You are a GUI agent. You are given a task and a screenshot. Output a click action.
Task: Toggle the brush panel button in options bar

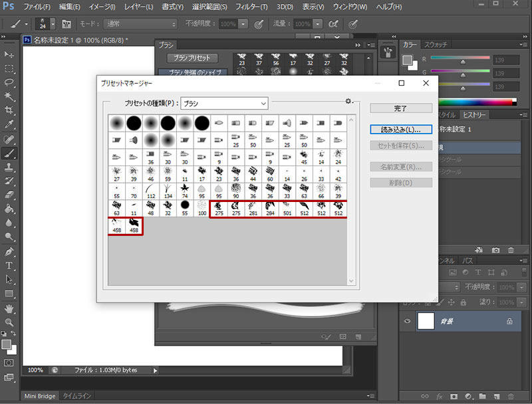click(x=66, y=24)
